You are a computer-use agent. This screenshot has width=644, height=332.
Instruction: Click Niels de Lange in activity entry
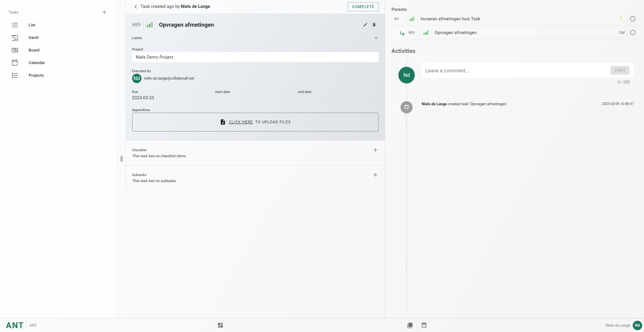pos(434,104)
